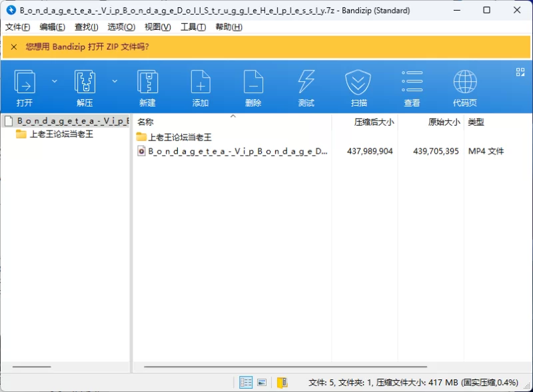Click the Open (打开) toolbar icon
This screenshot has width=533, height=392.
coord(25,82)
